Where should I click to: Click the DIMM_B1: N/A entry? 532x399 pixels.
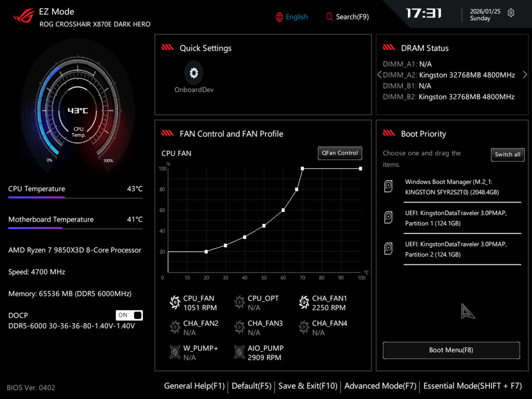407,86
